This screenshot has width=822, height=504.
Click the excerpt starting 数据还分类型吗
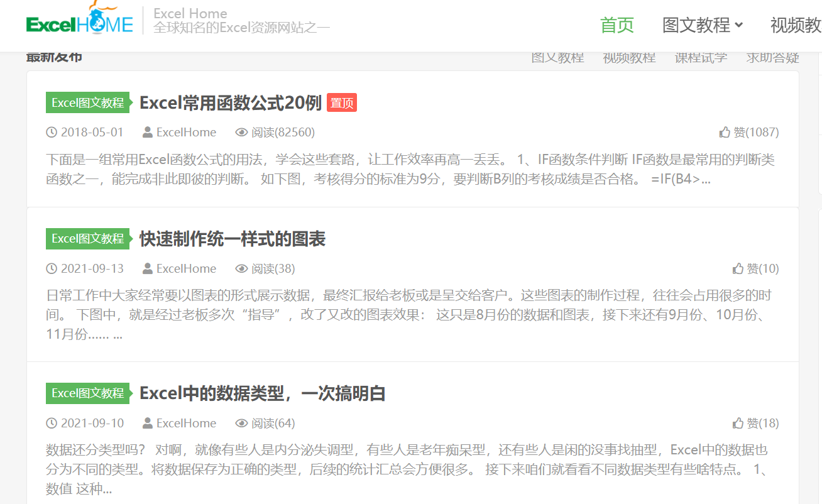click(407, 469)
